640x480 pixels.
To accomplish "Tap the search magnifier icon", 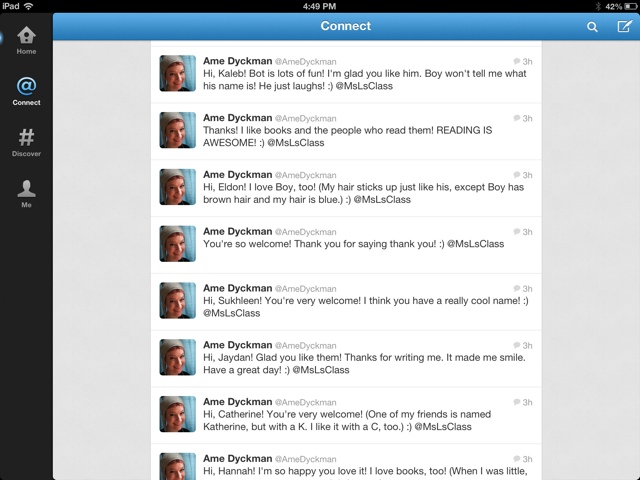I will click(592, 27).
